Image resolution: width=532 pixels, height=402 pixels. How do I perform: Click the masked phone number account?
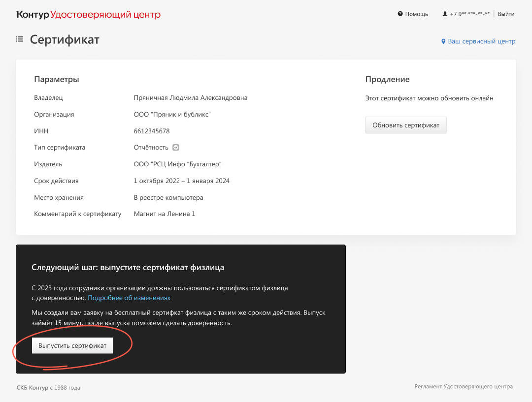tap(469, 14)
